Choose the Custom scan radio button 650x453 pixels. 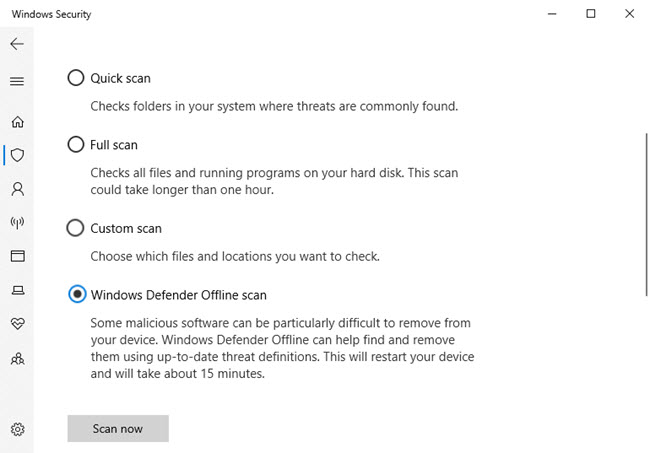click(75, 228)
